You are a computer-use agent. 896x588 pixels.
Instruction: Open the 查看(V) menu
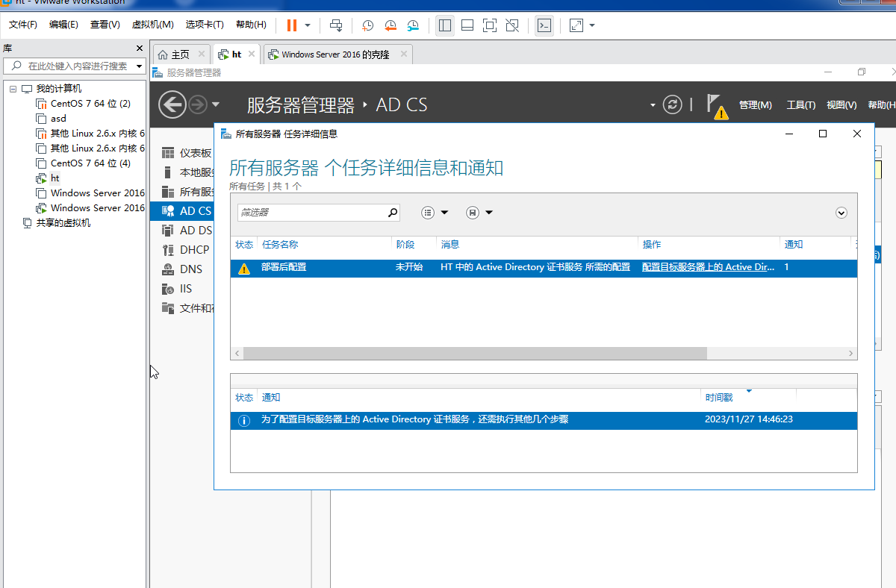[x=105, y=25]
